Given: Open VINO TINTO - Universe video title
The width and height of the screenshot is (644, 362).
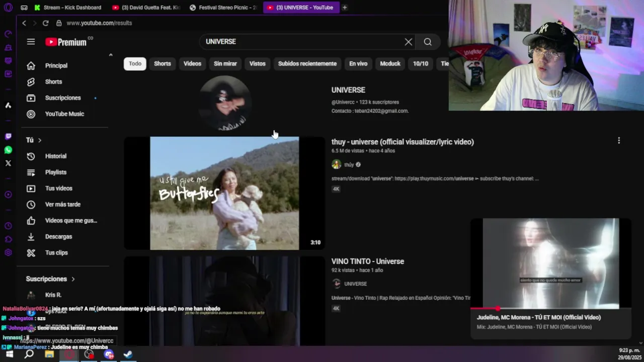Looking at the screenshot, I should coord(368,261).
